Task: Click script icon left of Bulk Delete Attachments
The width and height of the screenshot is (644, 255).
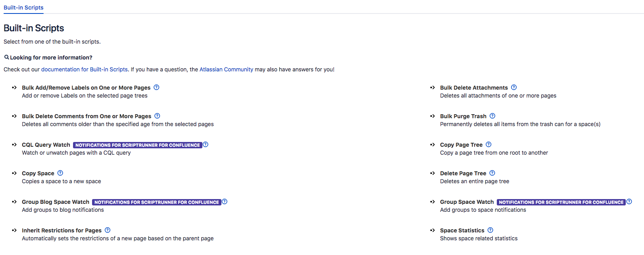Action: (433, 88)
